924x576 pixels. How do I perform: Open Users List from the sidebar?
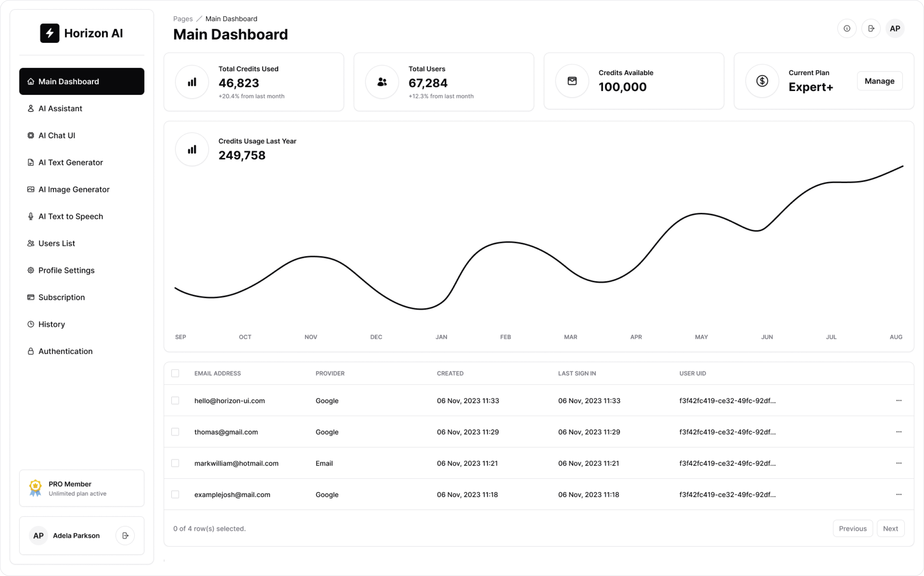coord(56,243)
